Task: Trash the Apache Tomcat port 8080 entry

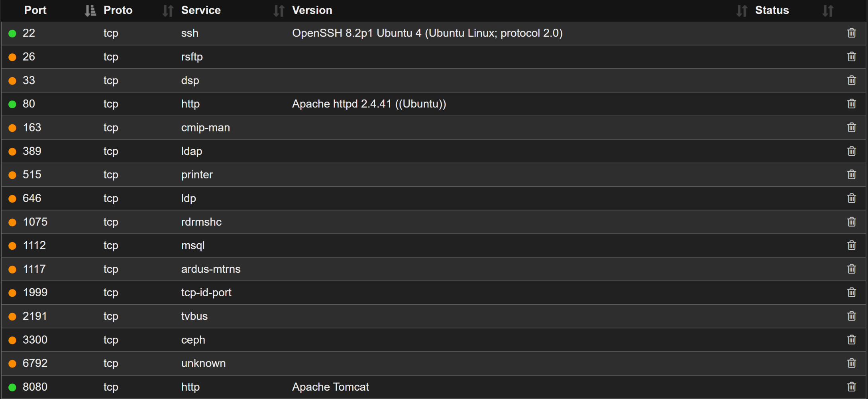Action: (x=851, y=387)
